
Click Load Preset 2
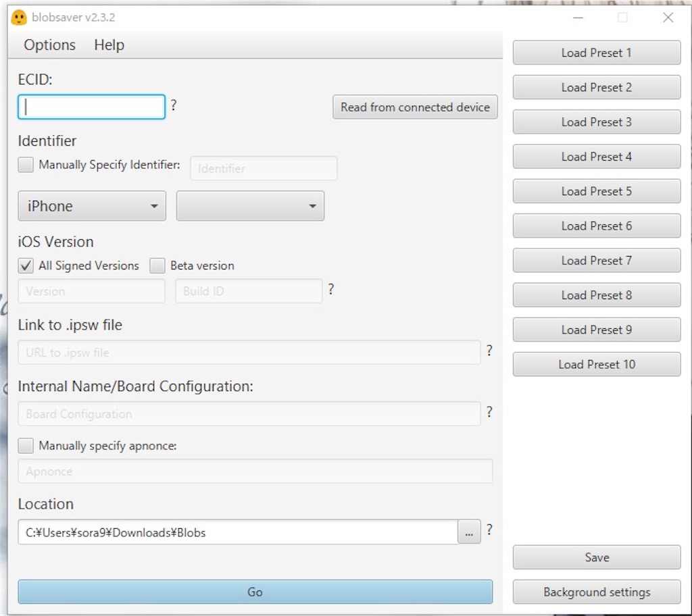pos(597,87)
